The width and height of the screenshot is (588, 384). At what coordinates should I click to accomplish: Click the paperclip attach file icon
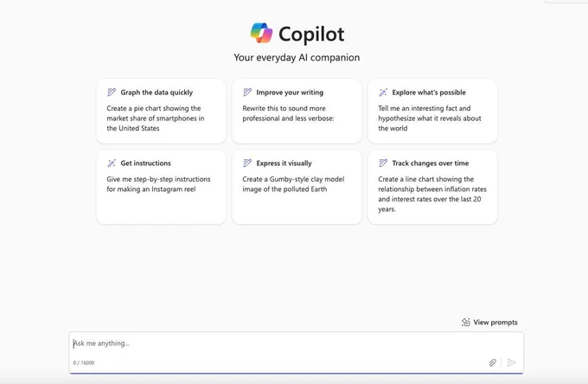tap(492, 362)
